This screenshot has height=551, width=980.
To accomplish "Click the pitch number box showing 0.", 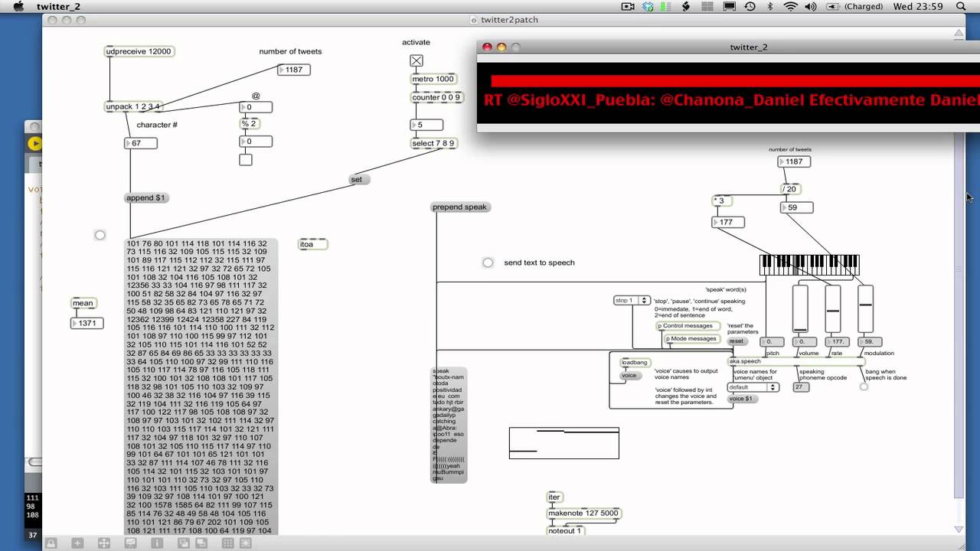I will tap(773, 342).
